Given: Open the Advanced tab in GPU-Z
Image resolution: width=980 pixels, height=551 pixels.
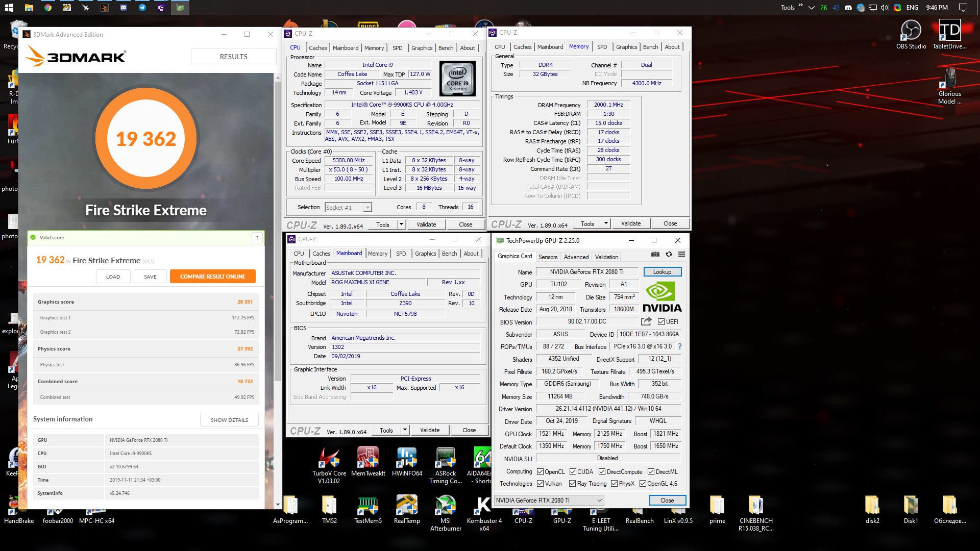Looking at the screenshot, I should (576, 257).
